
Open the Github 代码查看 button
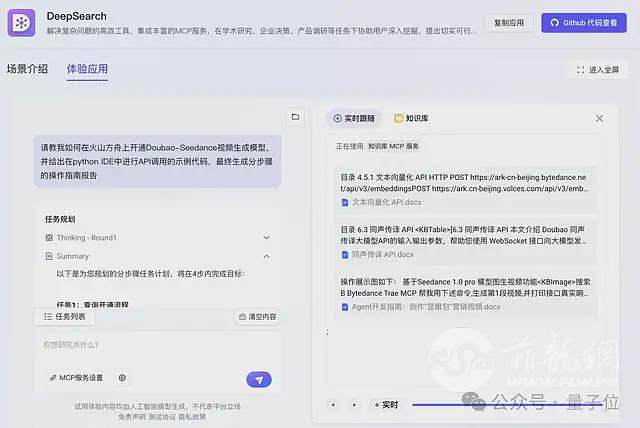[584, 23]
